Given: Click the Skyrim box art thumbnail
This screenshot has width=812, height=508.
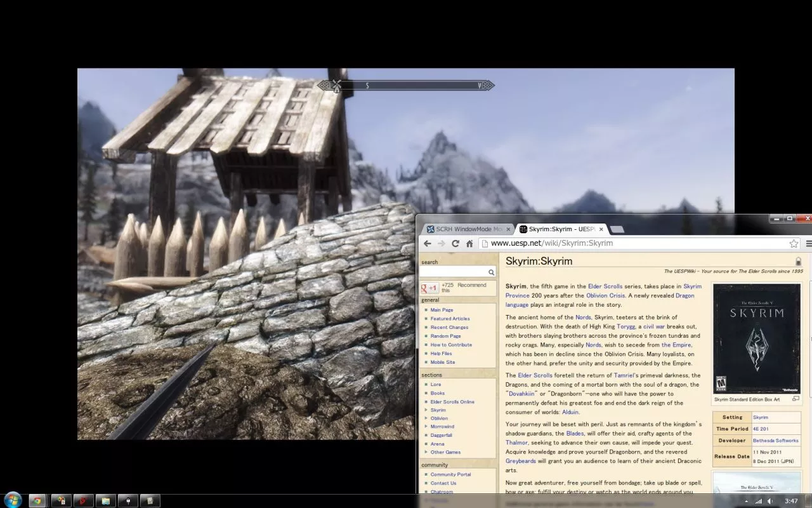Looking at the screenshot, I should [x=757, y=338].
